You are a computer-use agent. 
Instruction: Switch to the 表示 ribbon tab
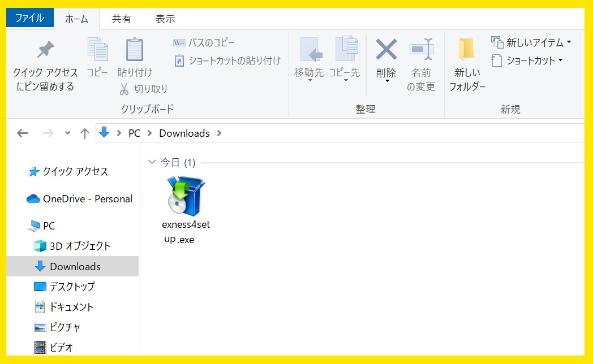(164, 18)
